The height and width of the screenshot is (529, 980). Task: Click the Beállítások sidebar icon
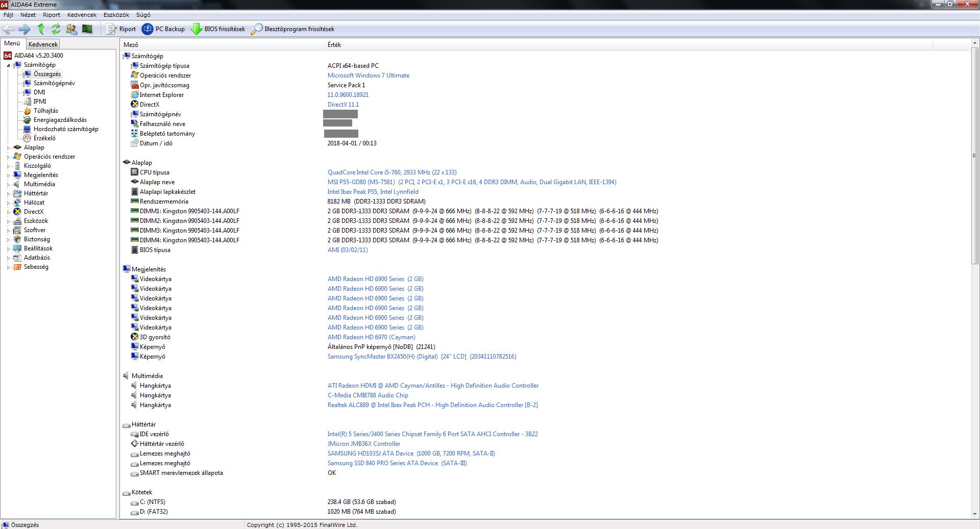click(17, 248)
